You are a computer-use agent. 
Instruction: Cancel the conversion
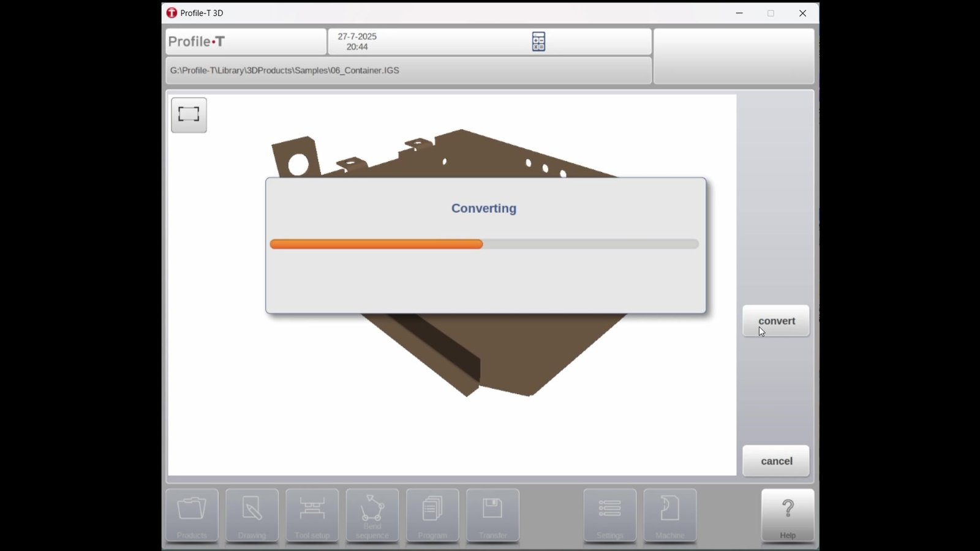click(x=776, y=461)
